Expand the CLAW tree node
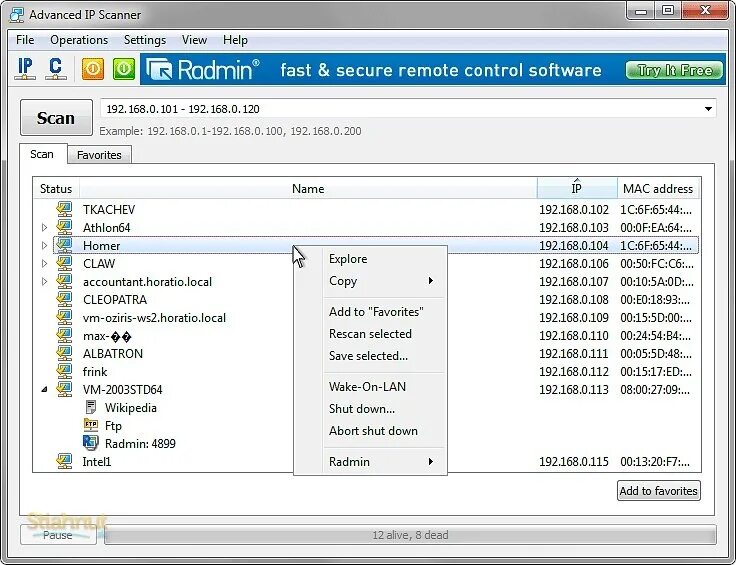Screen dimensions: 736x565 pos(44,263)
